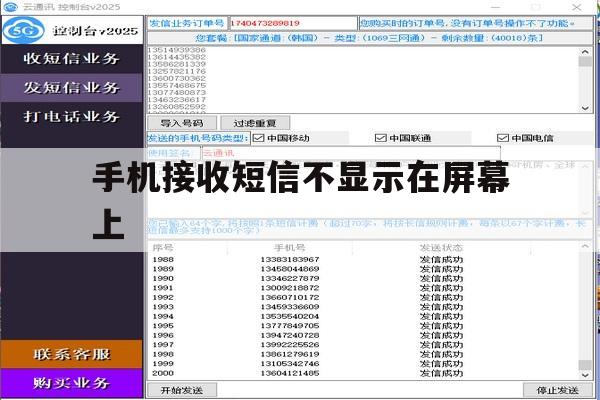Image resolution: width=600 pixels, height=400 pixels.
Task: Click number list scrollbar down arrow
Action: [x=585, y=108]
